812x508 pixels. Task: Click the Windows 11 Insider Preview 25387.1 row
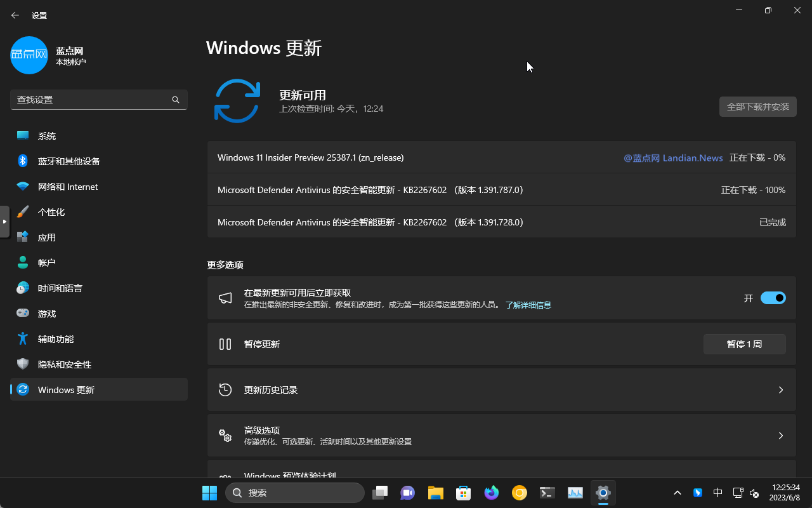[501, 157]
